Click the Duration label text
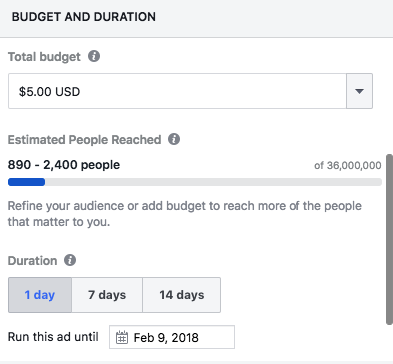 (32, 260)
